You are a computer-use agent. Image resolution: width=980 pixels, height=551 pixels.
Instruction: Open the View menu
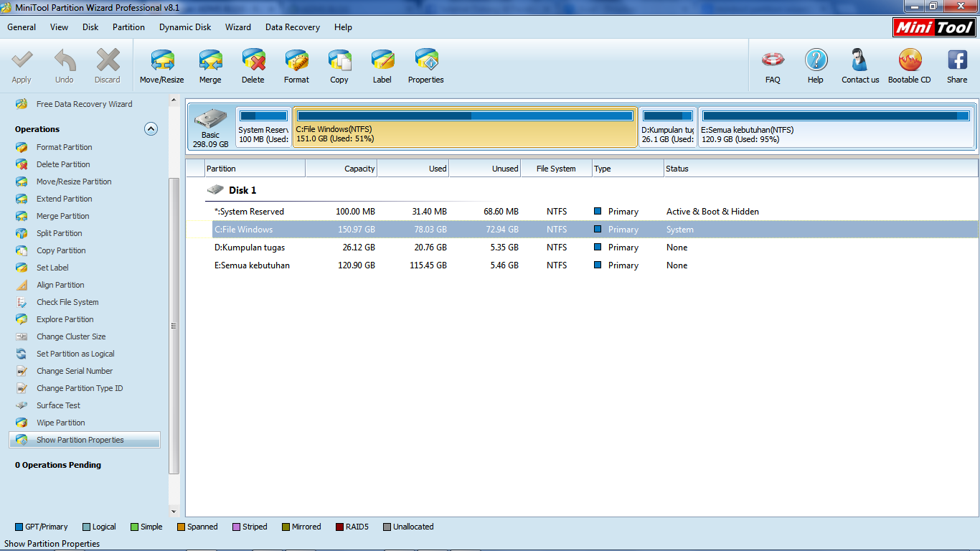(x=60, y=27)
